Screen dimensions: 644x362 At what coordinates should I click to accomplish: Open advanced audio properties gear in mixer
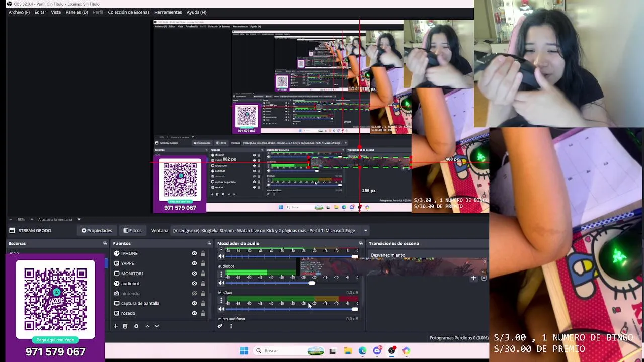(x=220, y=326)
